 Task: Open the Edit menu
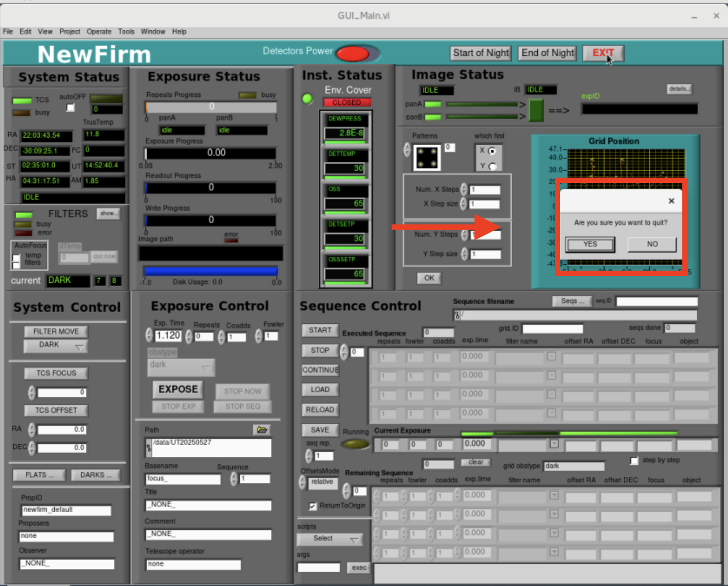coord(26,31)
